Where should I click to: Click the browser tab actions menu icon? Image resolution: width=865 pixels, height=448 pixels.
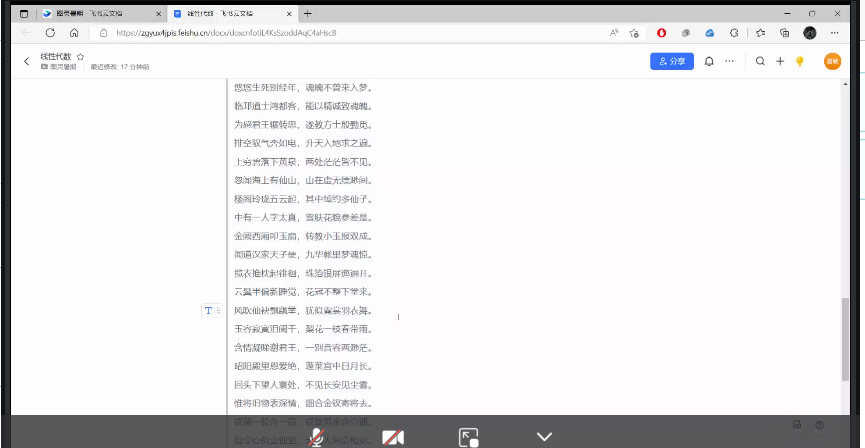pos(24,14)
